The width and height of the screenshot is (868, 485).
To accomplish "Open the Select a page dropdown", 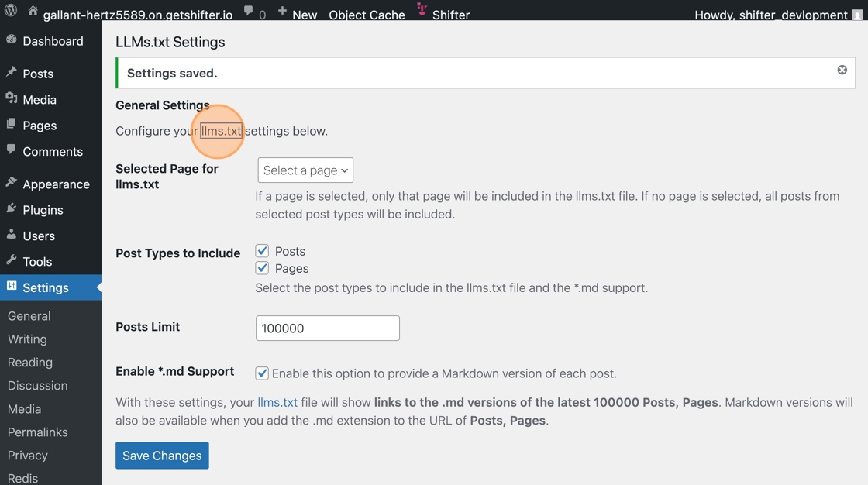I will coord(305,170).
